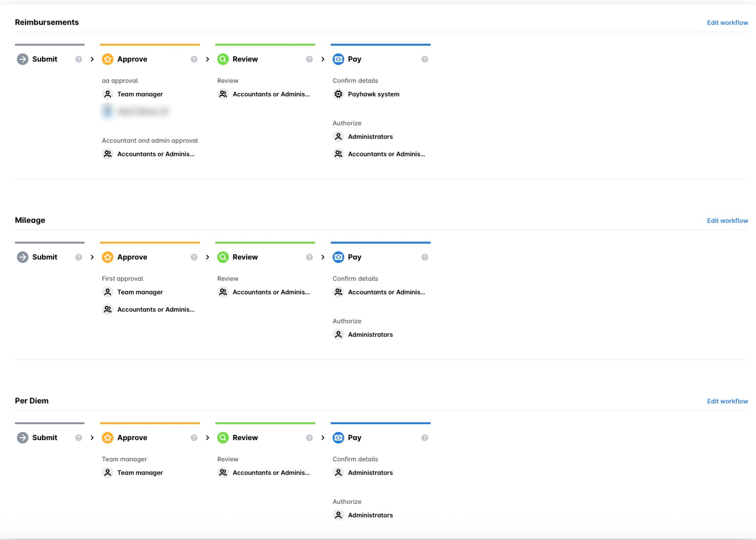The width and height of the screenshot is (756, 540).
Task: Open help icon beside Submit in Reimbursements
Action: pos(79,59)
